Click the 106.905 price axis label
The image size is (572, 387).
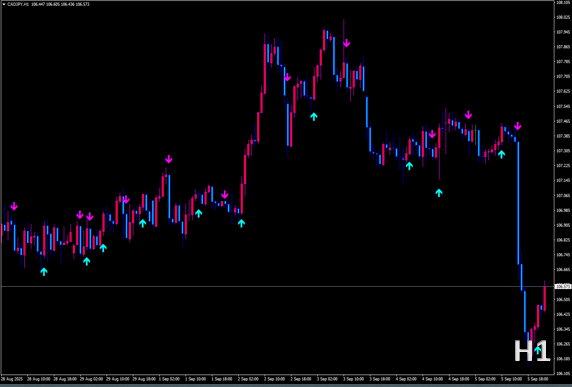[564, 225]
